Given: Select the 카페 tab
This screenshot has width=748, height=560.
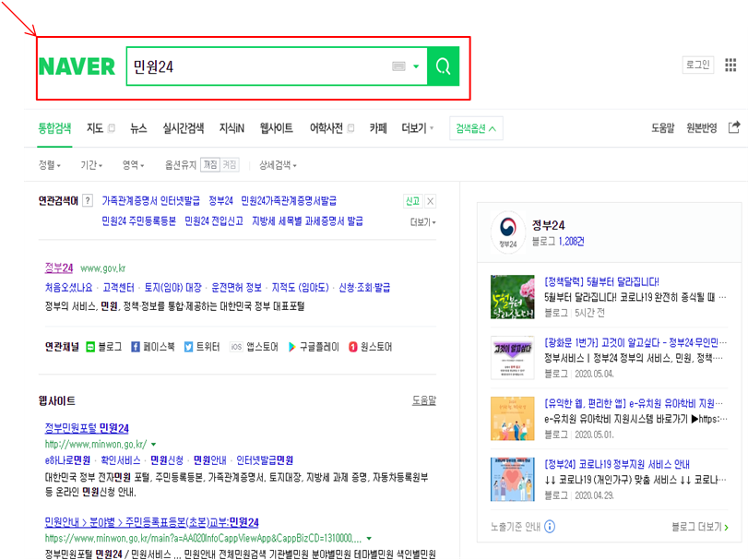Looking at the screenshot, I should click(x=378, y=128).
